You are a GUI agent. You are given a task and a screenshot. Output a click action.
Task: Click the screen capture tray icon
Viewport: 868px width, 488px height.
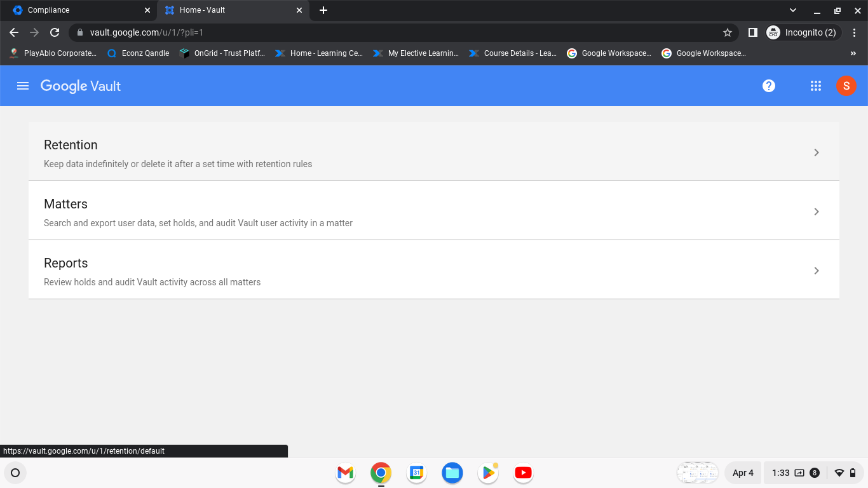click(x=799, y=473)
